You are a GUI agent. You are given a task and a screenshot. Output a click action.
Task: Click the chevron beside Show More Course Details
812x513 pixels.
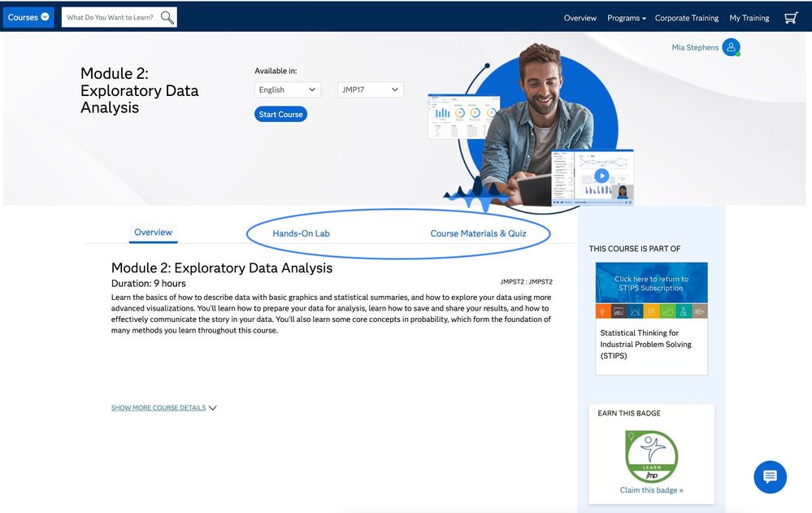212,408
